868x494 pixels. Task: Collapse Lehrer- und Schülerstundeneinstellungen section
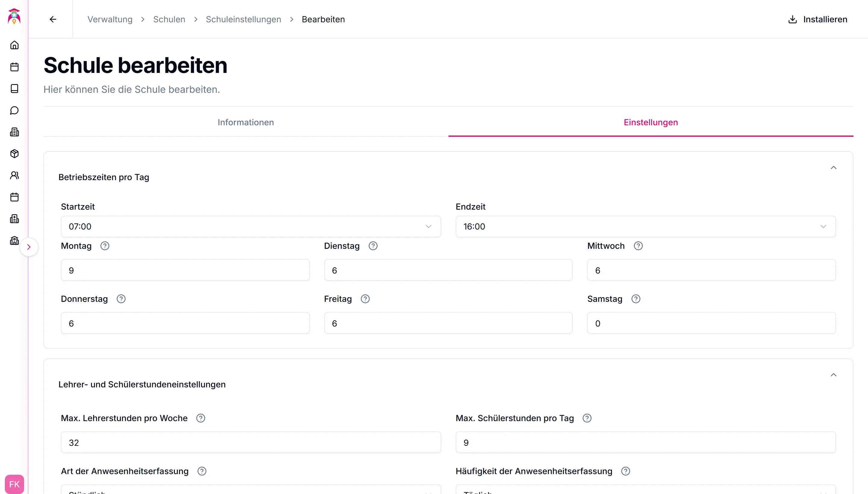point(833,375)
